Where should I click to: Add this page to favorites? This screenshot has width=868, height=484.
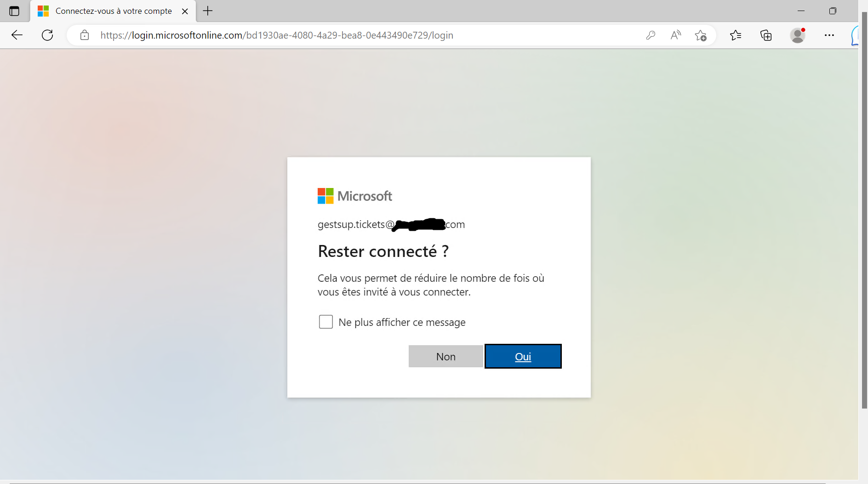[701, 35]
